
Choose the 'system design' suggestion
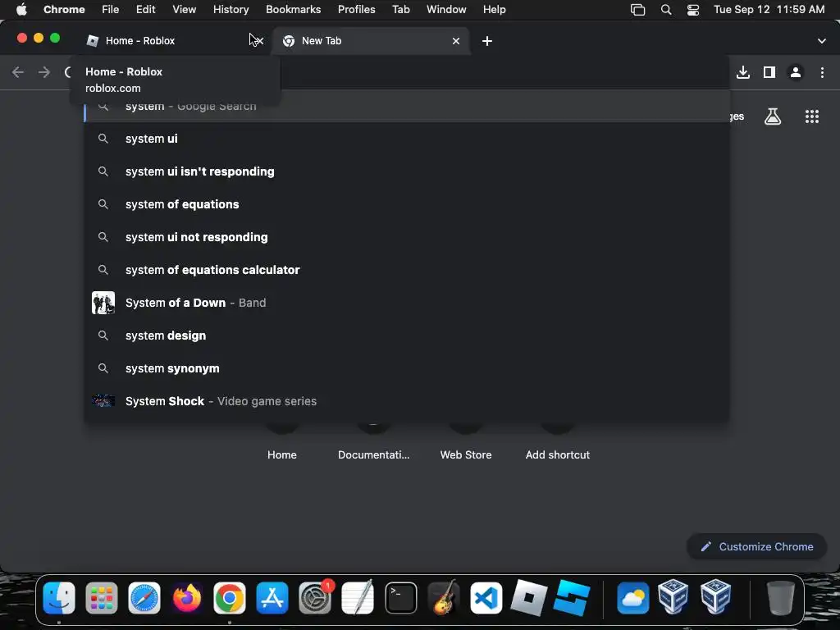click(x=407, y=336)
